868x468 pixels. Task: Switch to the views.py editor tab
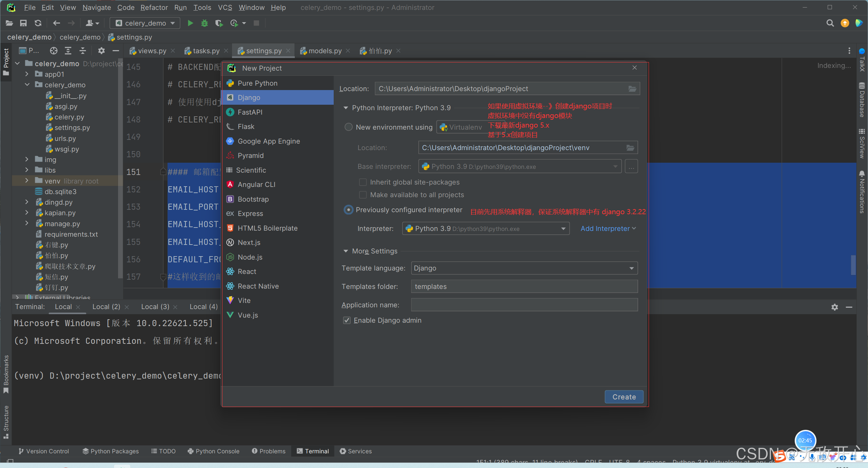coord(152,51)
